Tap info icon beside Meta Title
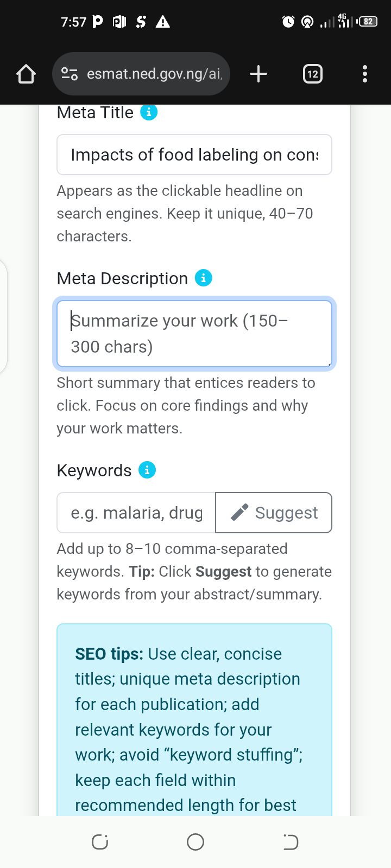 [149, 112]
